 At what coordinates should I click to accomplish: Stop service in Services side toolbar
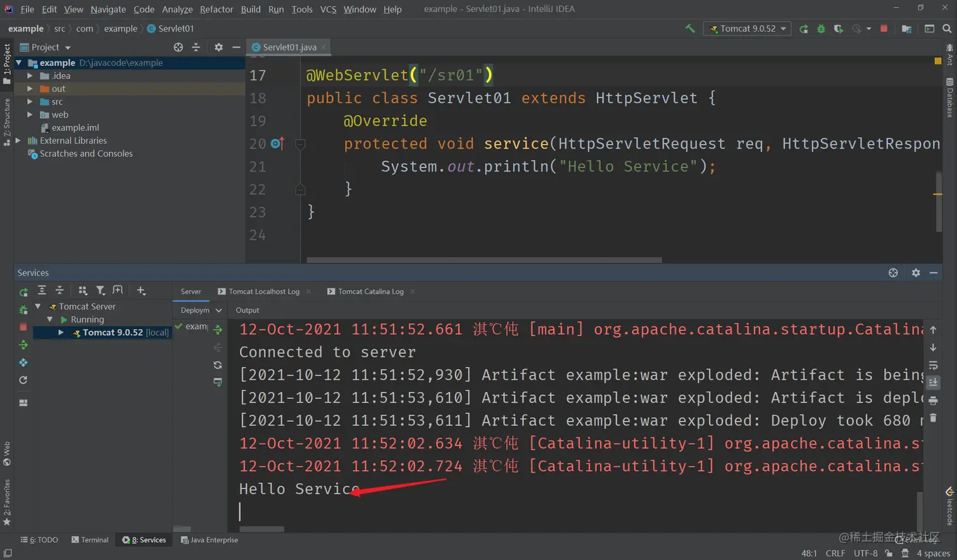(23, 327)
